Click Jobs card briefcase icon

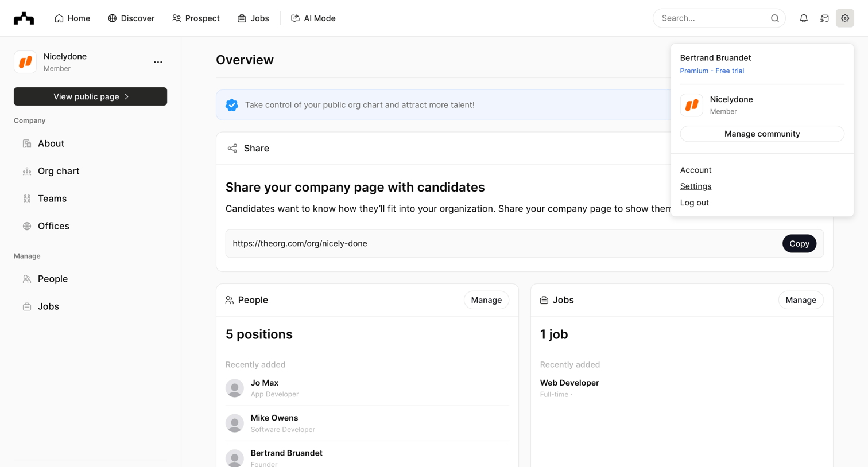544,300
